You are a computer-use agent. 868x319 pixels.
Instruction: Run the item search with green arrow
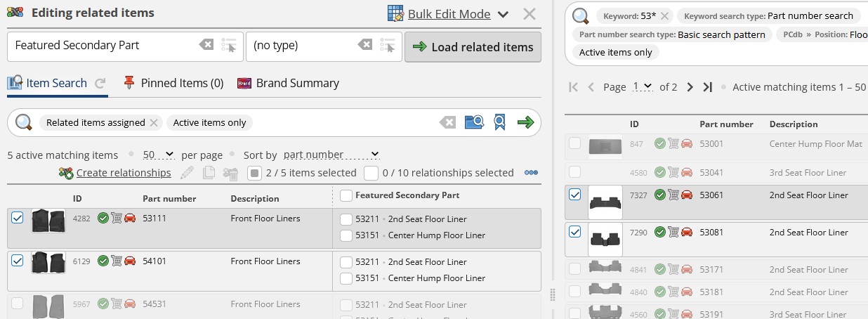(x=525, y=122)
